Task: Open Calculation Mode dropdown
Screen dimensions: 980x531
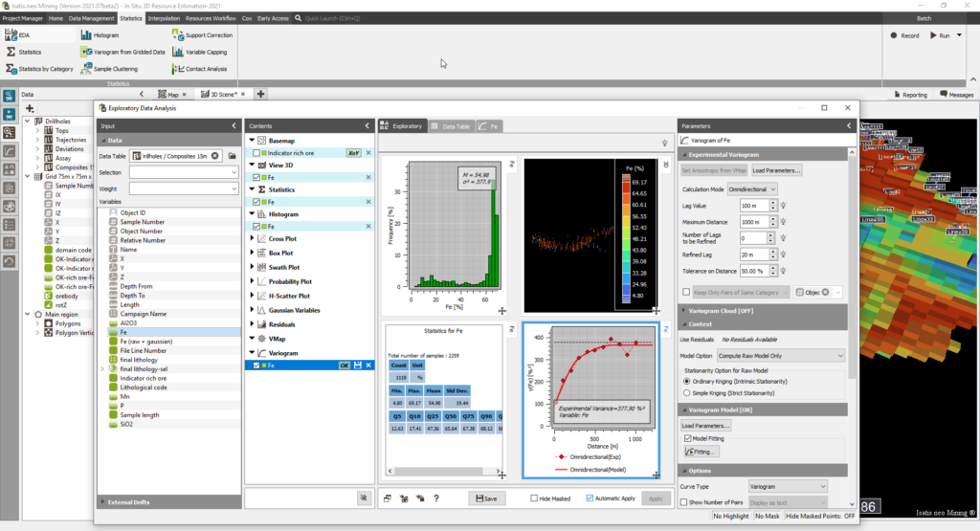Action: tap(752, 189)
